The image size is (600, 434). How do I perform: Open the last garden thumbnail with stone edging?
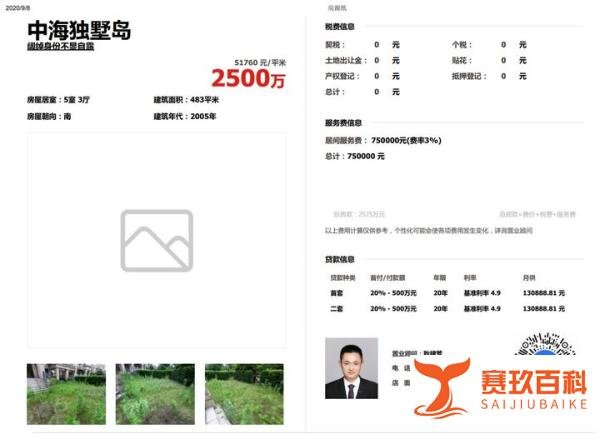coord(244,394)
